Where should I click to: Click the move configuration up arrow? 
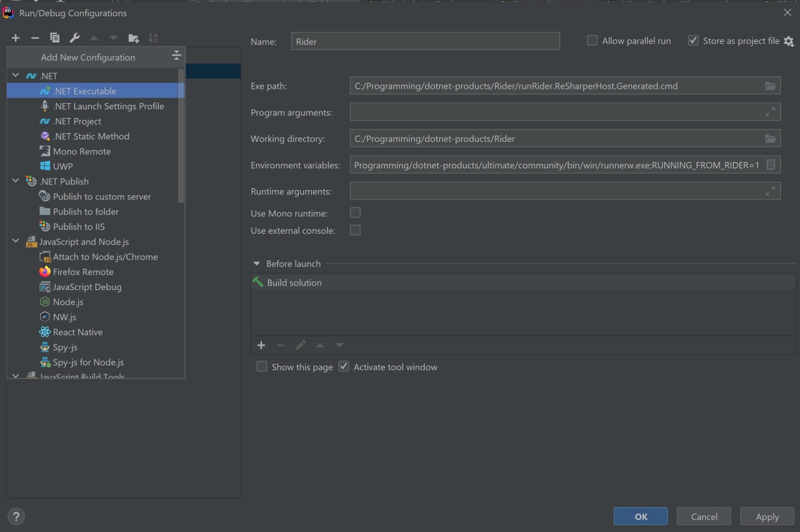point(94,38)
